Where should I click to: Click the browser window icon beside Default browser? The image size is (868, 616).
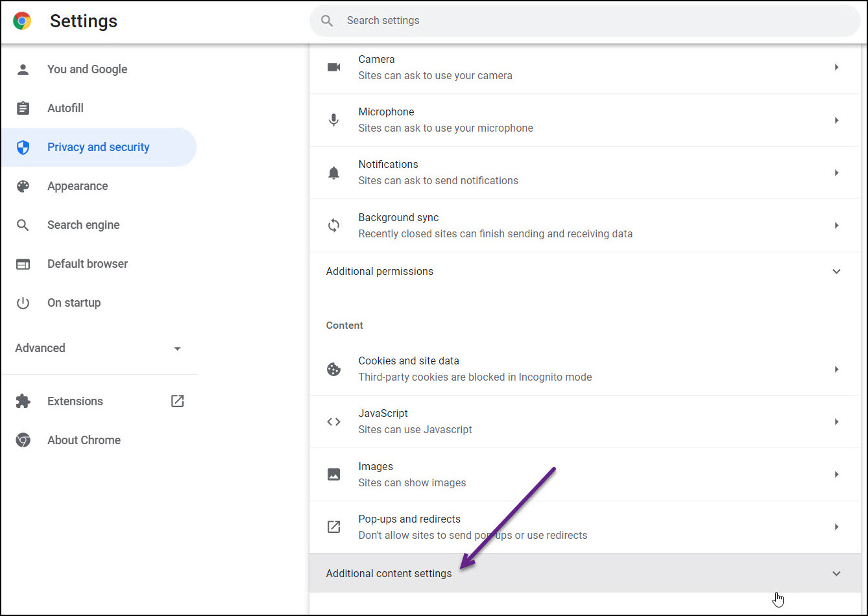tap(23, 264)
